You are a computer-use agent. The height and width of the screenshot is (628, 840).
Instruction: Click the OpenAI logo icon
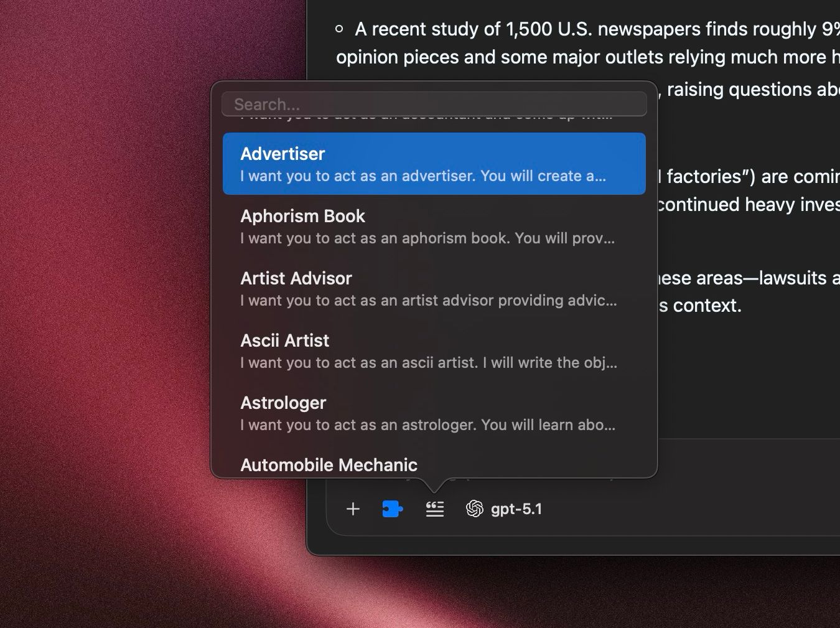pos(475,509)
